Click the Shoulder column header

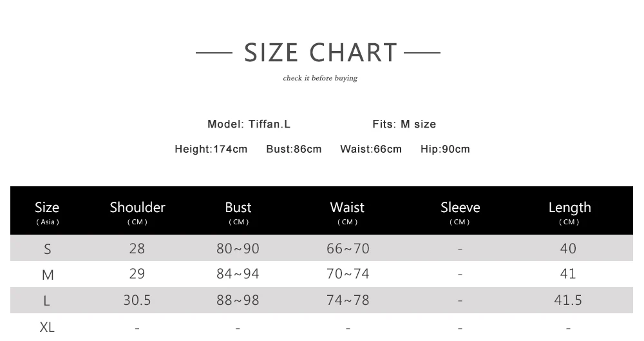[x=137, y=213]
